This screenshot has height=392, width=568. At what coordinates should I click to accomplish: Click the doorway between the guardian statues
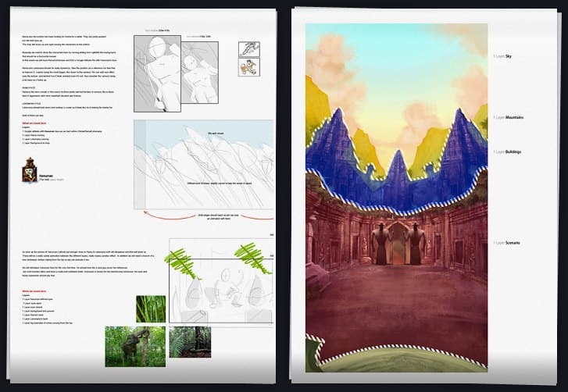coord(398,244)
